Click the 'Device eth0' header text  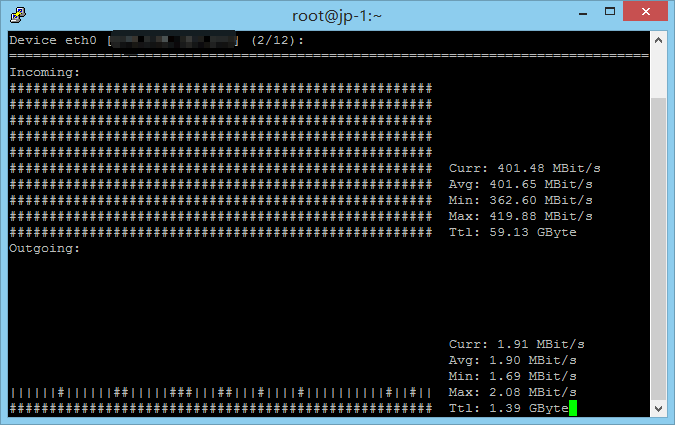tap(53, 40)
